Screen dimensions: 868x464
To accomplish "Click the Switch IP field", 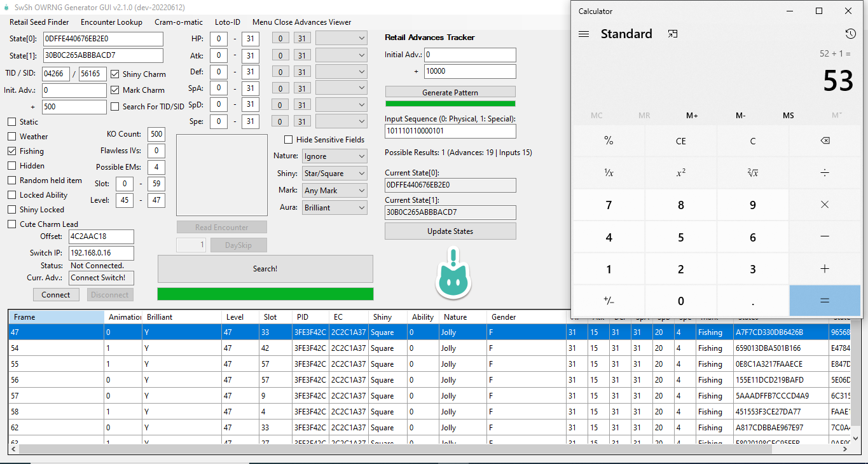I will tap(101, 253).
